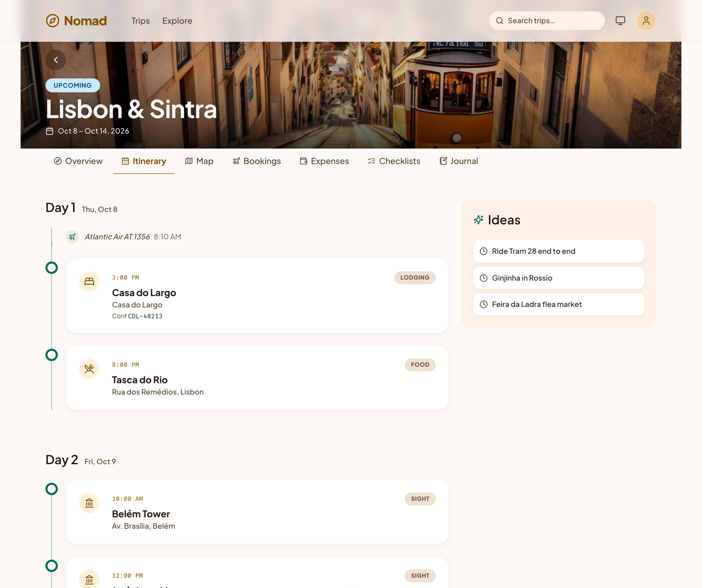The width and height of the screenshot is (702, 588).
Task: Click the Belém Tower timeline marker
Action: pos(52,489)
